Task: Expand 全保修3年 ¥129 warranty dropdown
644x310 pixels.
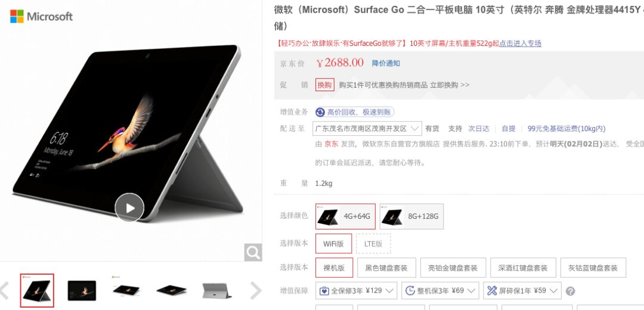Action: pos(357,291)
